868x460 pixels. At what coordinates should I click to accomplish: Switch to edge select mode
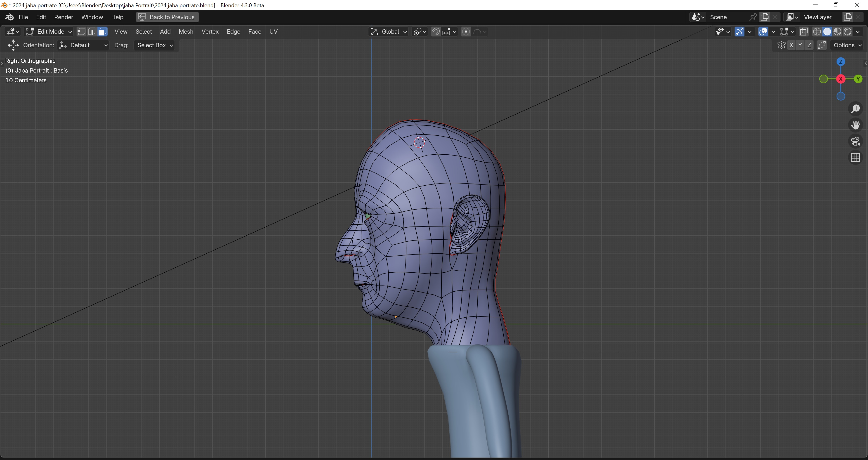92,31
